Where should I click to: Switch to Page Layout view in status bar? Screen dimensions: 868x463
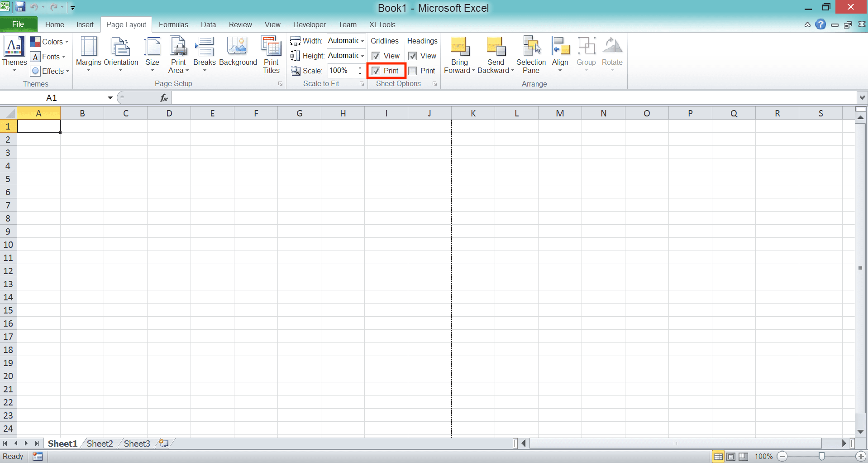click(x=731, y=457)
